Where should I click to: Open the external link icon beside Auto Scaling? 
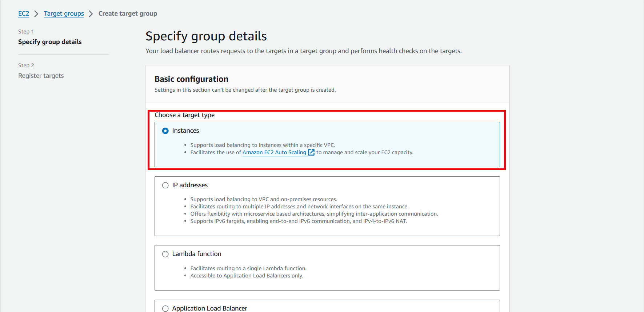[311, 152]
